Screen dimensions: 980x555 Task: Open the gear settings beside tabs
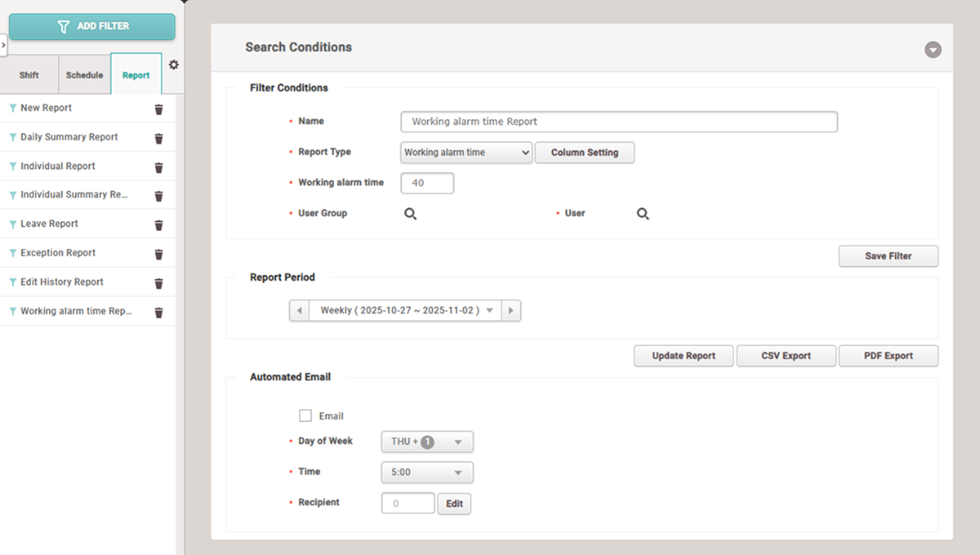173,64
